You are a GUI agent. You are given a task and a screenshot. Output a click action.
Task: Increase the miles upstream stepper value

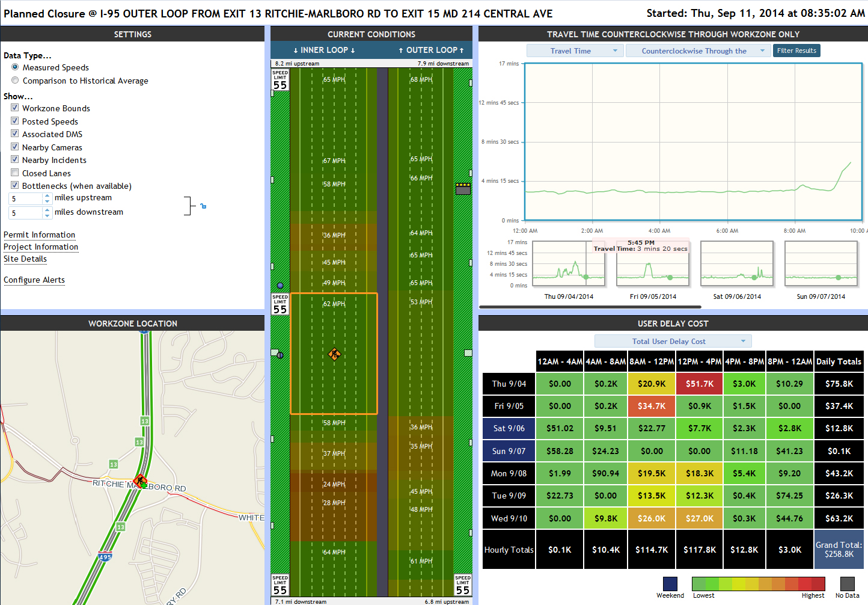tap(47, 195)
